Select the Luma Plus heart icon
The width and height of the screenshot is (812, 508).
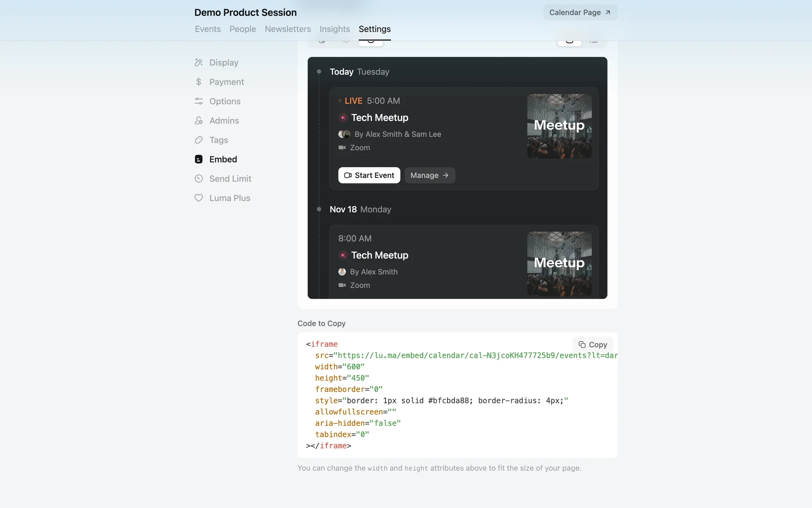click(198, 198)
